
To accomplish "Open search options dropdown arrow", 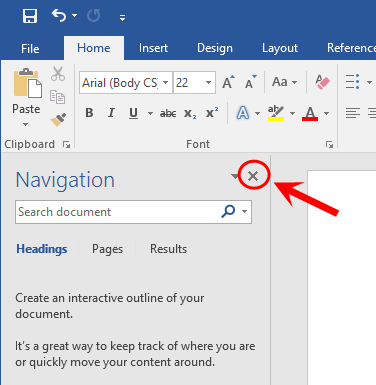I will (245, 211).
